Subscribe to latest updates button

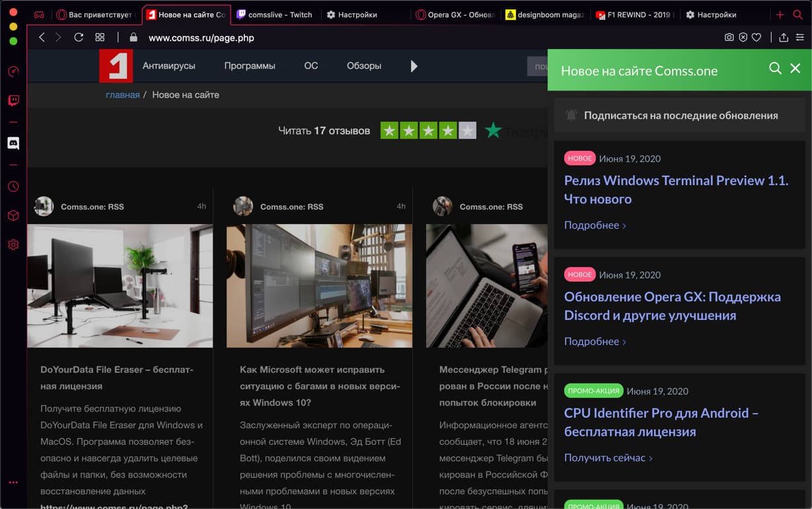click(x=680, y=115)
